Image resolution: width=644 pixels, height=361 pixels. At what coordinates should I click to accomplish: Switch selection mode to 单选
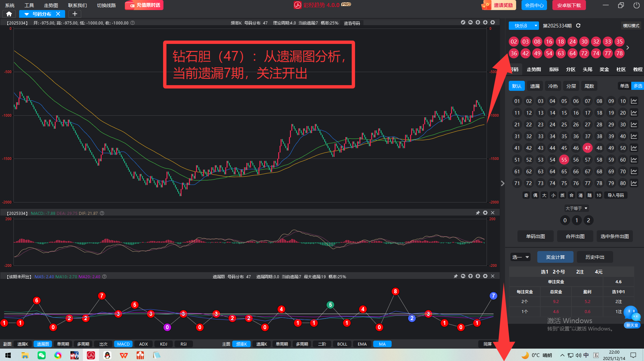tap(624, 86)
